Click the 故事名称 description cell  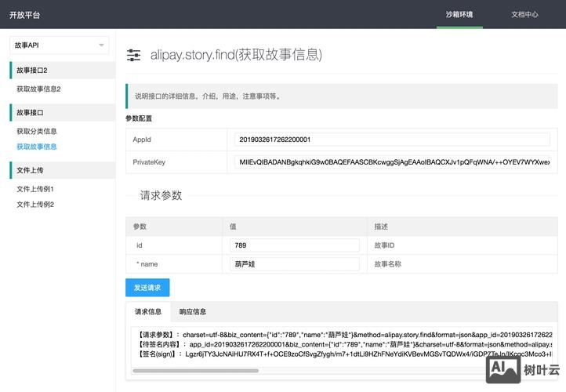[462, 264]
